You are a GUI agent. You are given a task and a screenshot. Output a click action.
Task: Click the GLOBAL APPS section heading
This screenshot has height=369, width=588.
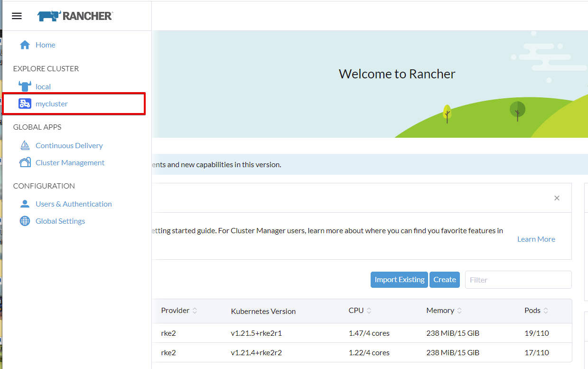[37, 127]
